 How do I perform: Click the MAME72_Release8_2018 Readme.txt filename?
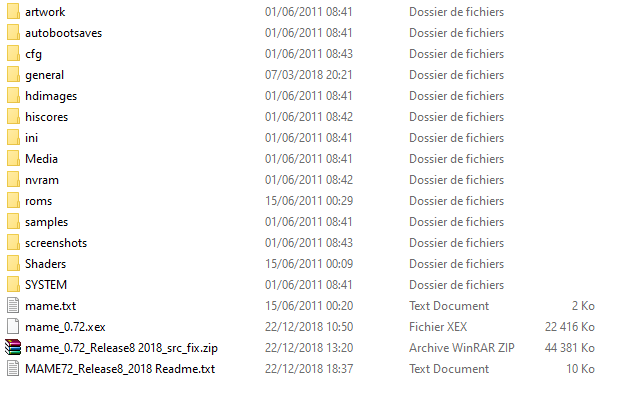[x=120, y=369]
